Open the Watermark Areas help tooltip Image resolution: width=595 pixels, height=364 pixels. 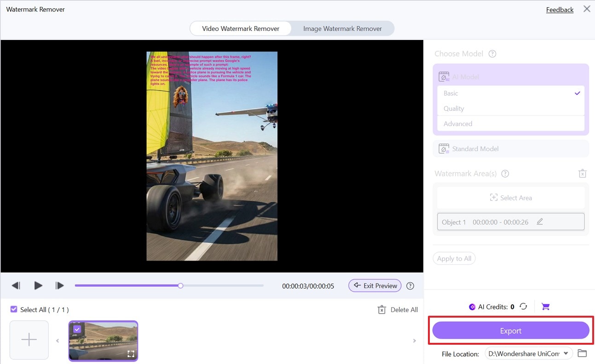coord(505,174)
